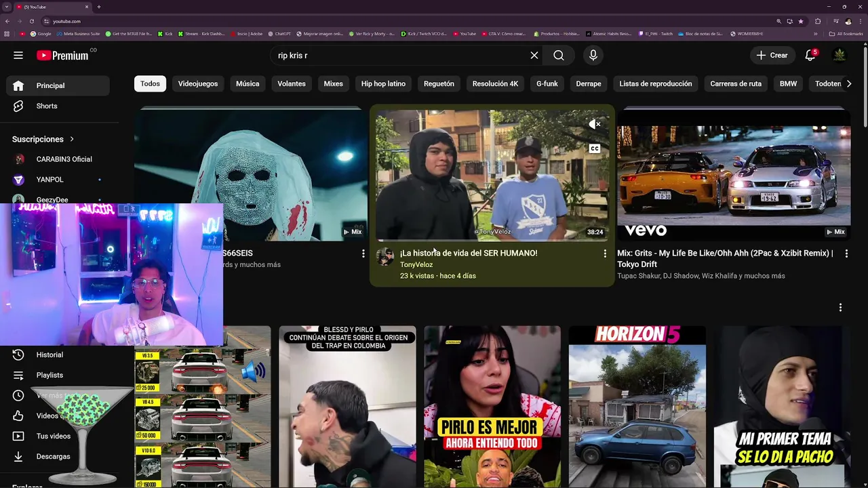Go to YouTube Premium home logo
This screenshot has width=868, height=488.
[62, 56]
